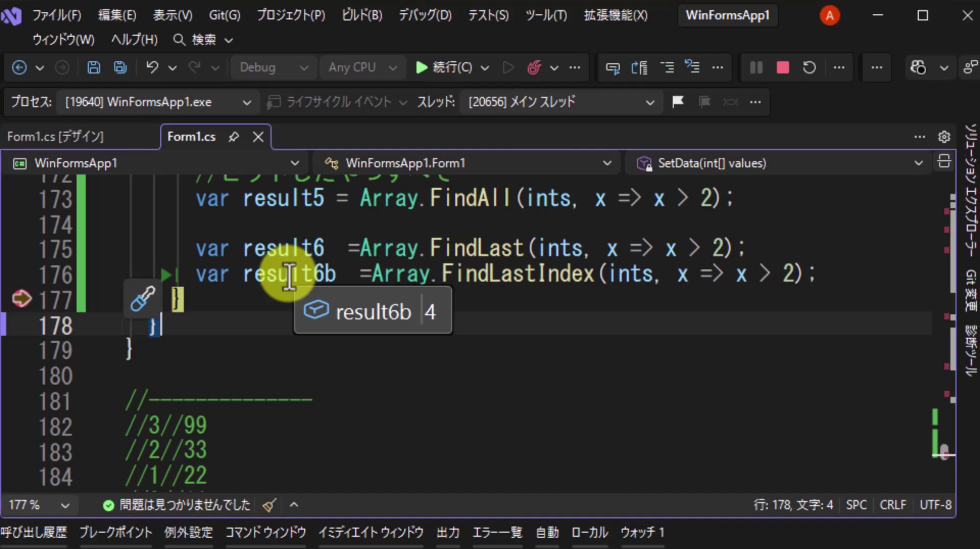This screenshot has width=980, height=549.
Task: Switch to the Form1.cs [デザイン] tab
Action: [55, 137]
